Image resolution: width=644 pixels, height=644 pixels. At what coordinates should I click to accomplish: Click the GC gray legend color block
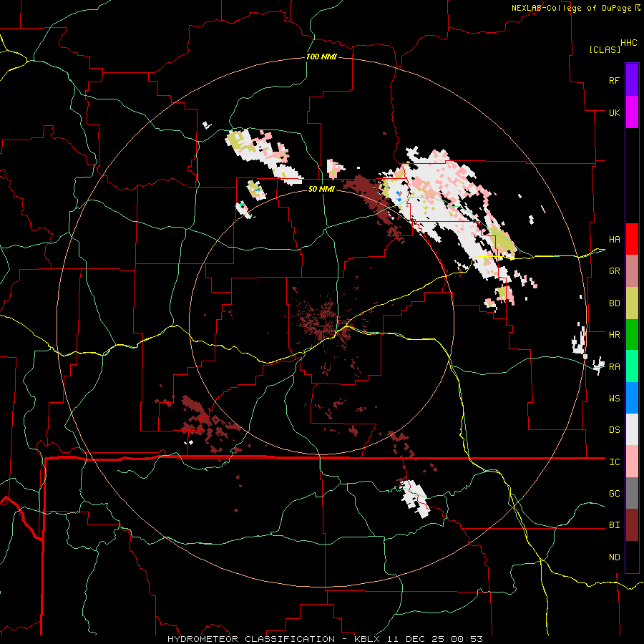(x=632, y=493)
